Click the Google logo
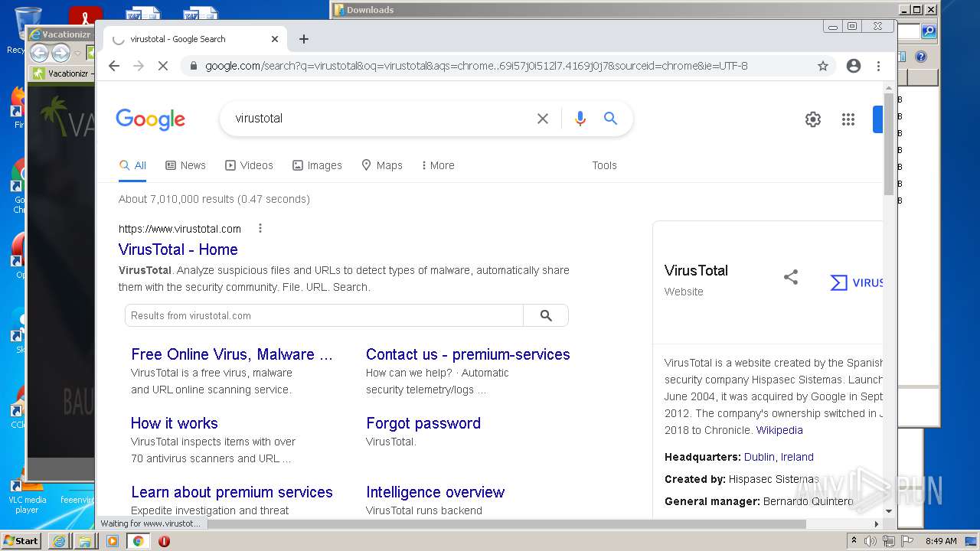Screen dimensions: 980x551 tap(151, 119)
